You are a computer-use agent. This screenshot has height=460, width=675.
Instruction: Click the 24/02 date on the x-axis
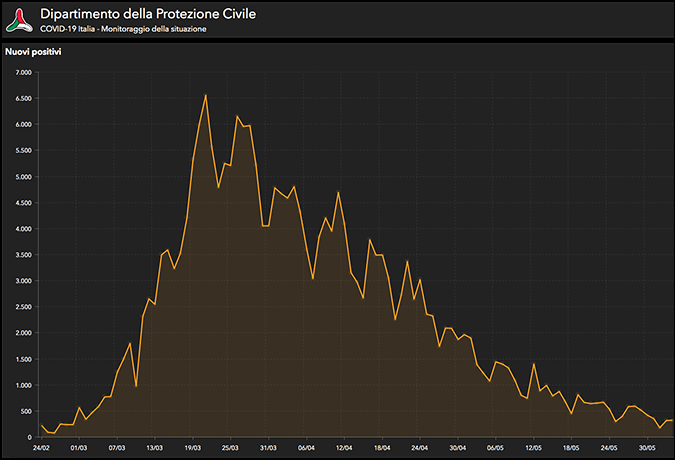41,448
